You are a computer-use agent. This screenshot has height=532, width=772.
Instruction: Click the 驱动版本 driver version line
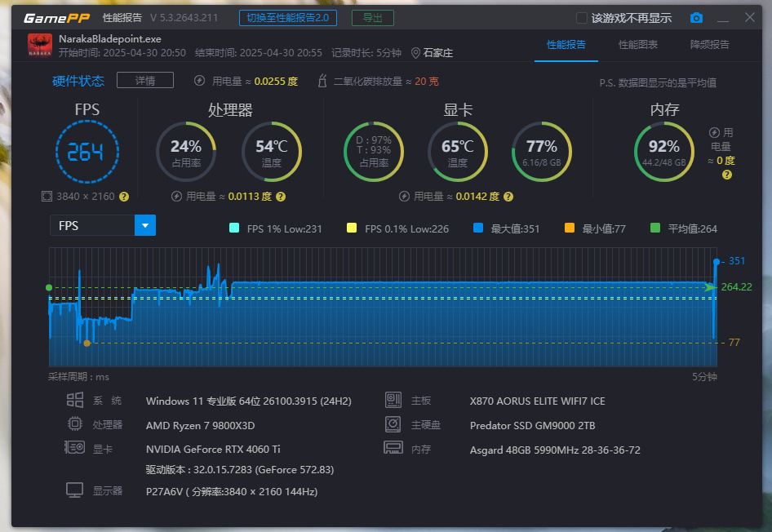240,470
